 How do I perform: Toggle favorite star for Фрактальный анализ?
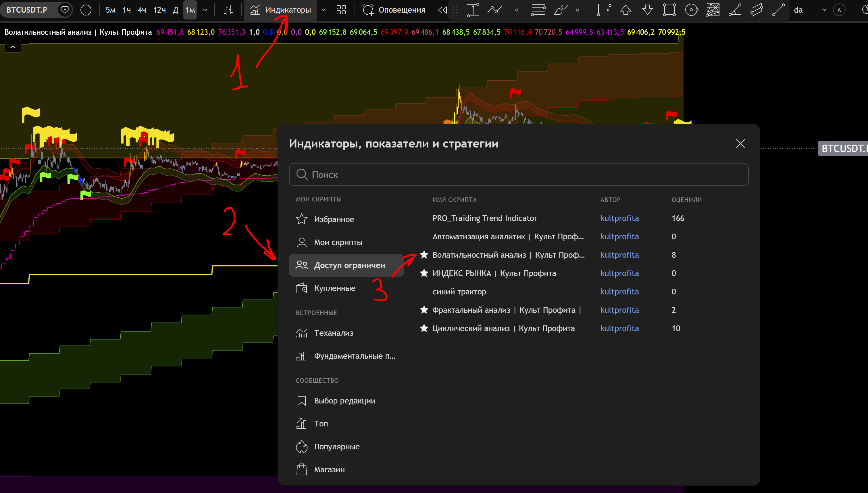tap(424, 310)
